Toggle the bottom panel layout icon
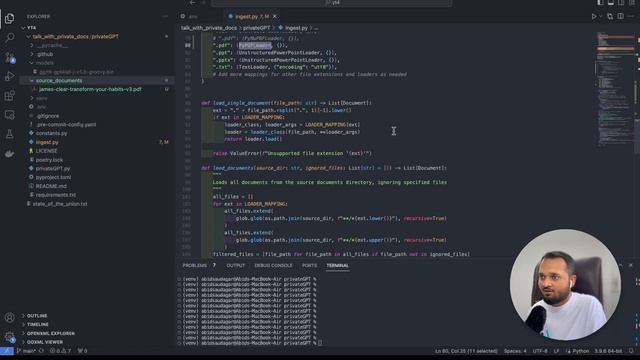The height and width of the screenshot is (360, 640). click(x=611, y=2)
